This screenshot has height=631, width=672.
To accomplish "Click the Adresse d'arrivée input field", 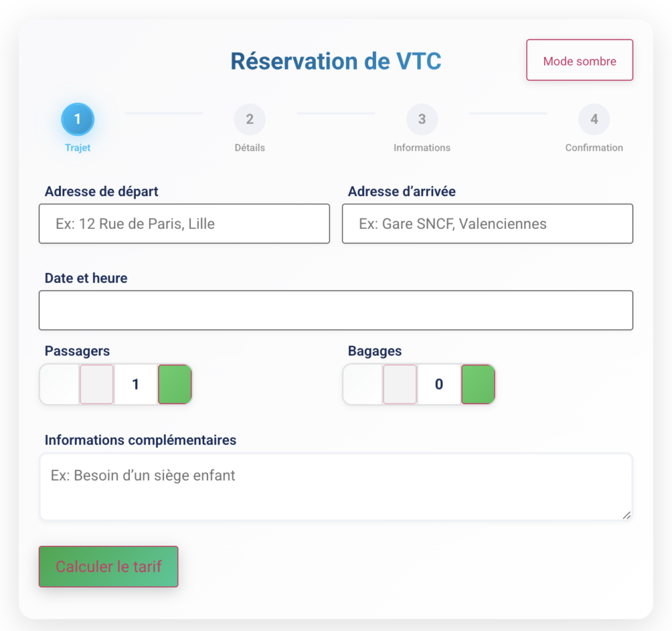I will [487, 224].
